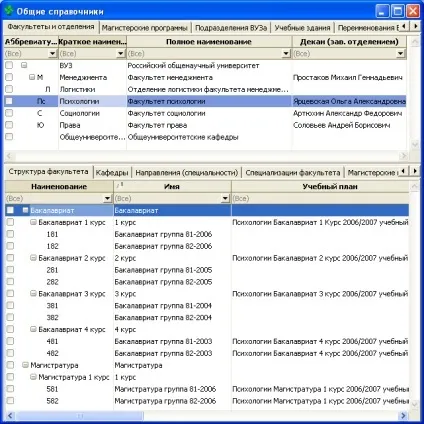This screenshot has height=424, width=424.
Task: Click the bottom horizontal scrollbar left arrow
Action: point(10,415)
